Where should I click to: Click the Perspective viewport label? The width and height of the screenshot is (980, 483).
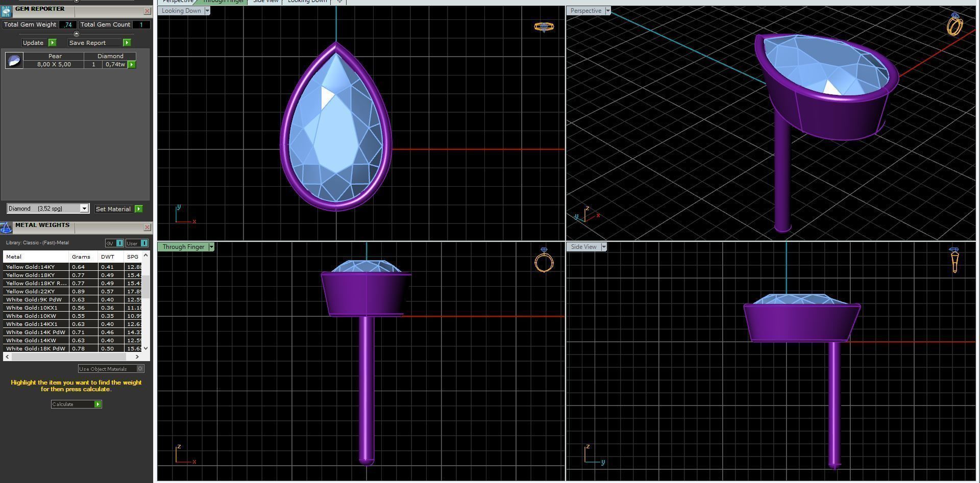pyautogui.click(x=585, y=11)
